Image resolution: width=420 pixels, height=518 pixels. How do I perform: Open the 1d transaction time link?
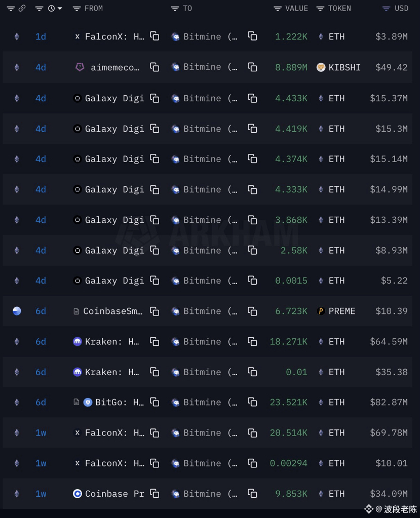41,36
